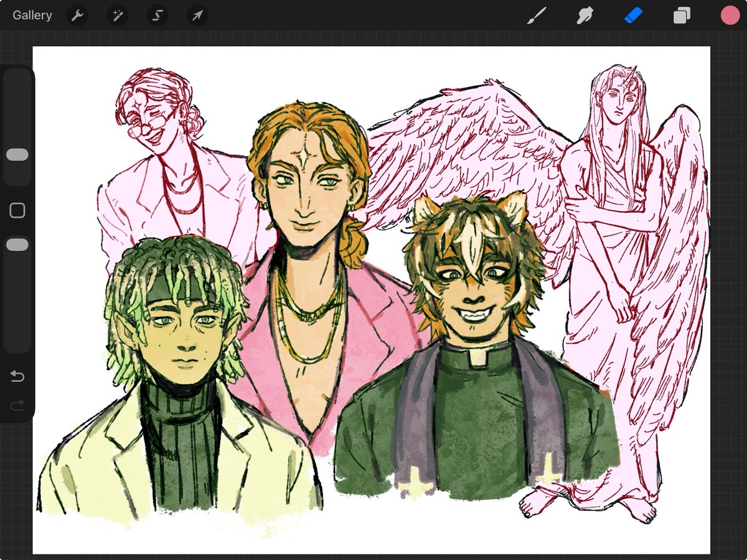Undo the last action
Screen dimensions: 747x560
coord(17,376)
